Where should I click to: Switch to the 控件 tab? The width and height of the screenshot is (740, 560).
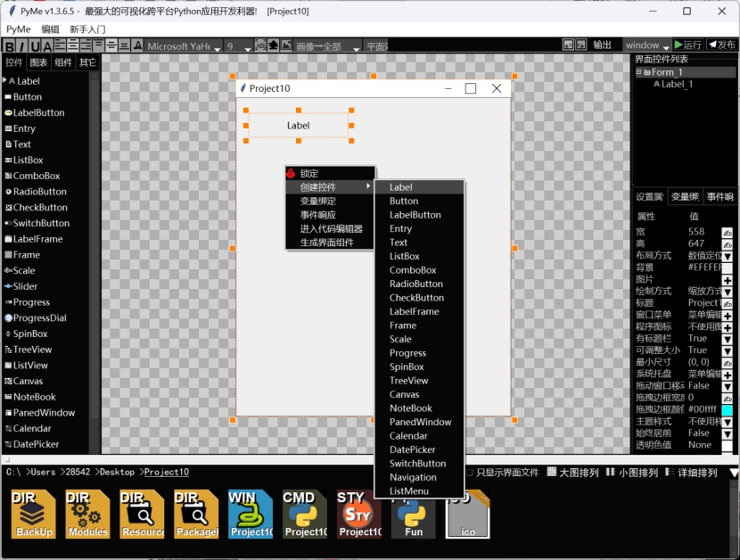pos(14,62)
